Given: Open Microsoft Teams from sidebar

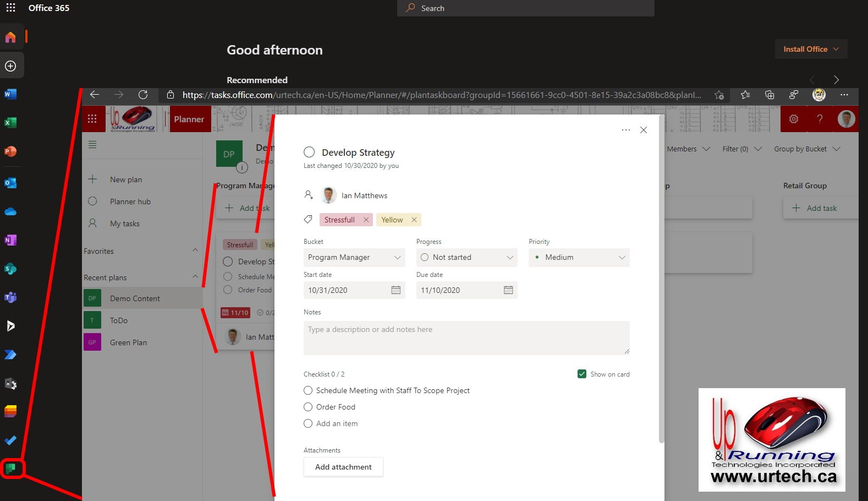Looking at the screenshot, I should tap(10, 297).
